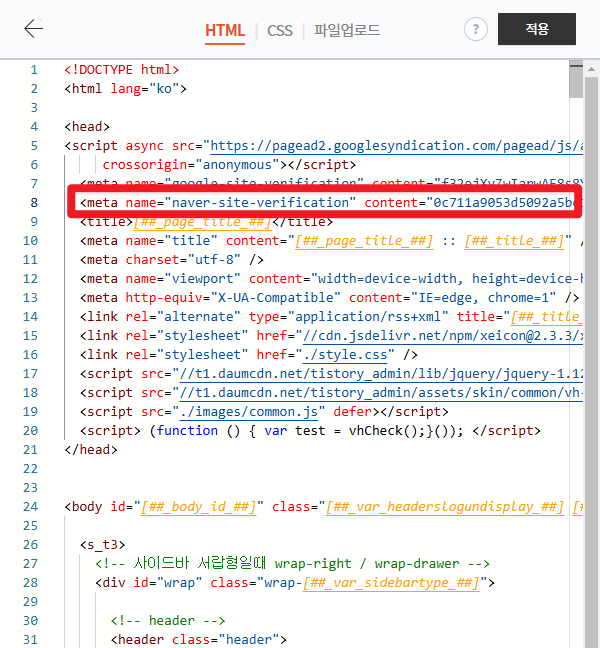Click the header comment on line 30
600x648 pixels.
click(x=168, y=621)
